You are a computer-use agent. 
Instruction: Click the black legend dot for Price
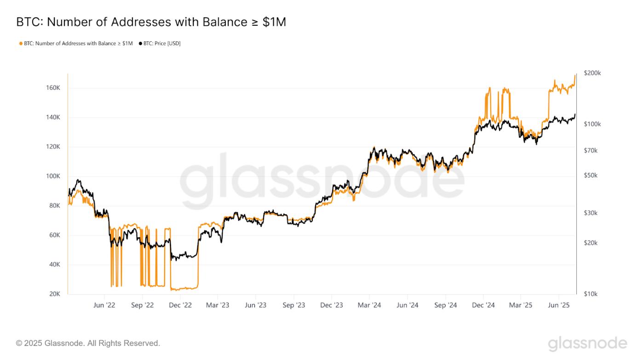[x=140, y=43]
